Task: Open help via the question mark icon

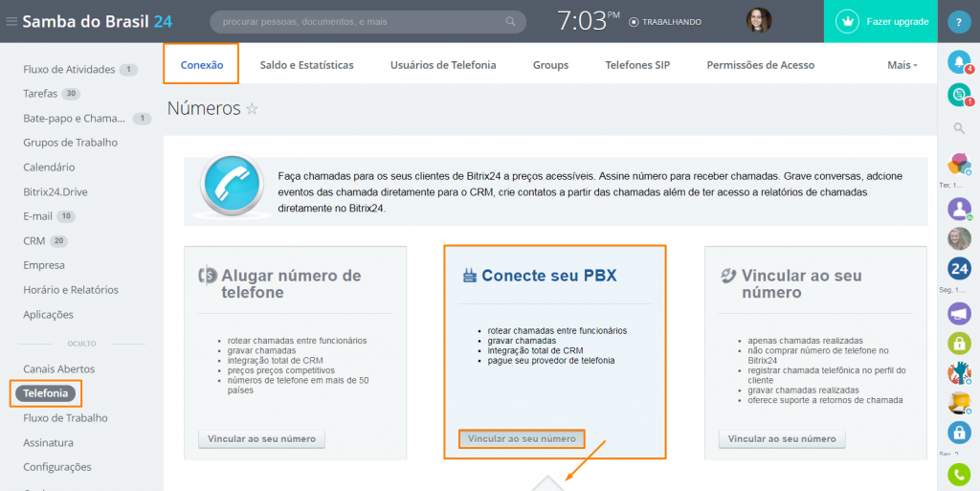Action: tap(959, 22)
